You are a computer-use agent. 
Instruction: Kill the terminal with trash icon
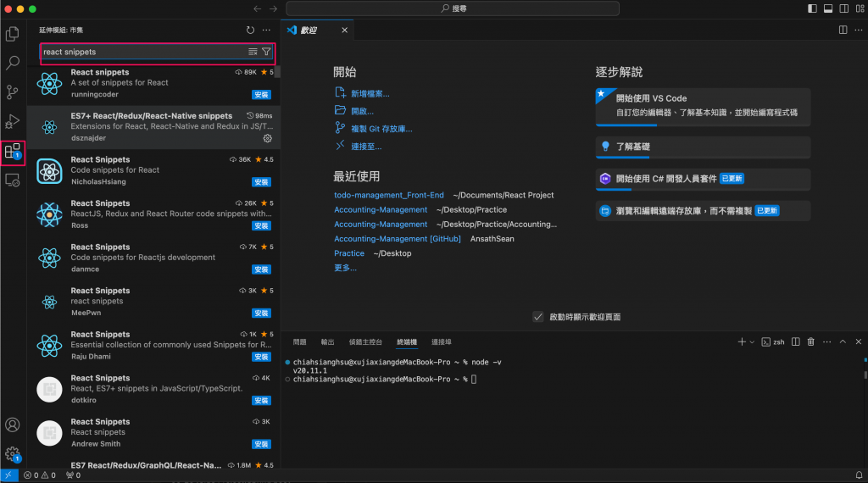coord(810,342)
